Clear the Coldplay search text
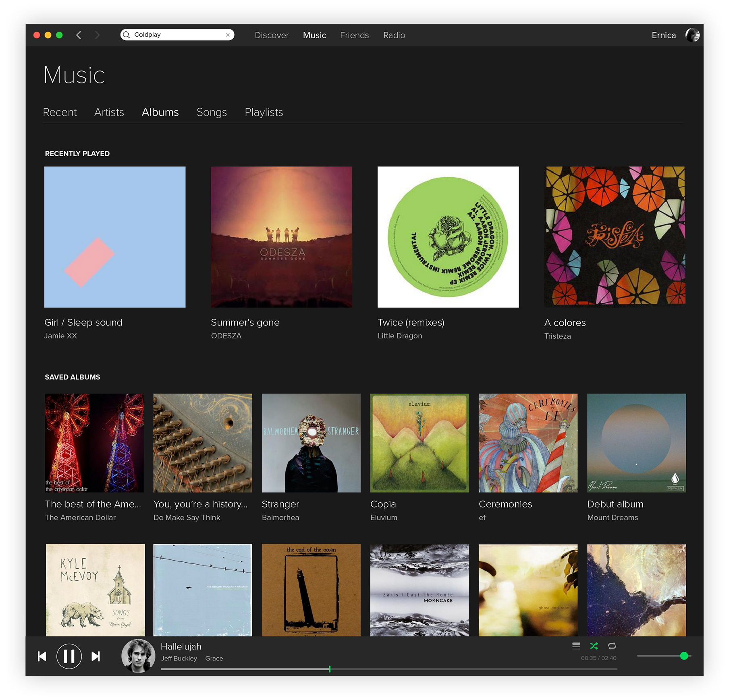Image resolution: width=729 pixels, height=700 pixels. pos(228,35)
